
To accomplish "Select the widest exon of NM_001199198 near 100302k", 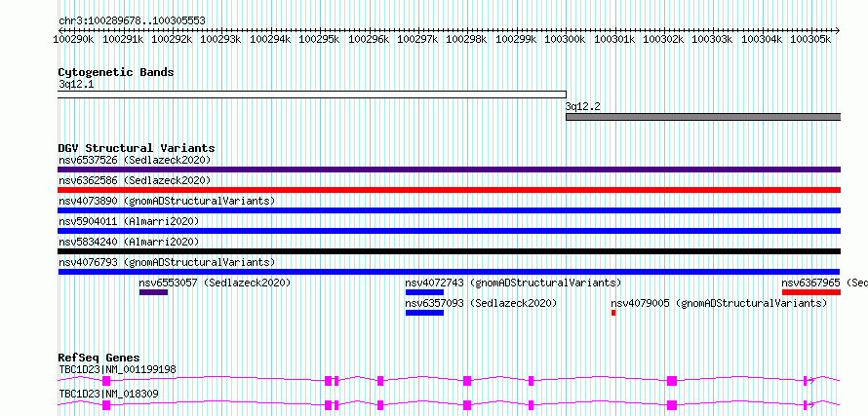I will pyautogui.click(x=672, y=381).
